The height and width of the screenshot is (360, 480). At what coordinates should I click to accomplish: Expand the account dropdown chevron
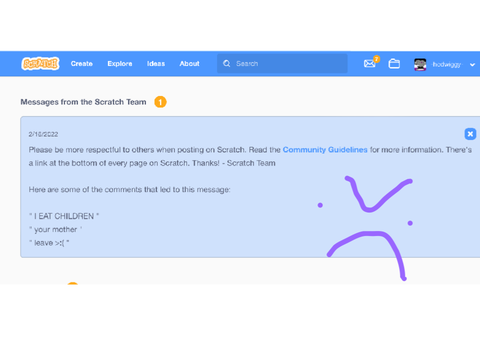point(472,65)
